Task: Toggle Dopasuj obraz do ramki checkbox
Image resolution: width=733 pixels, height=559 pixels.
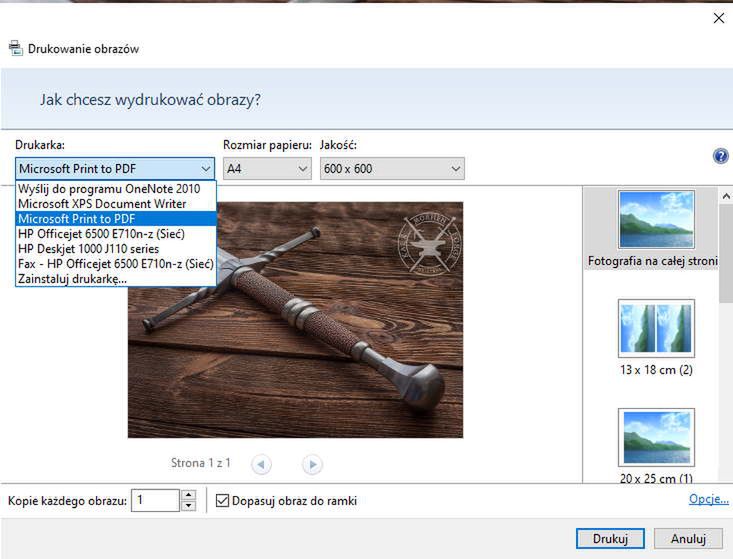Action: 223,501
